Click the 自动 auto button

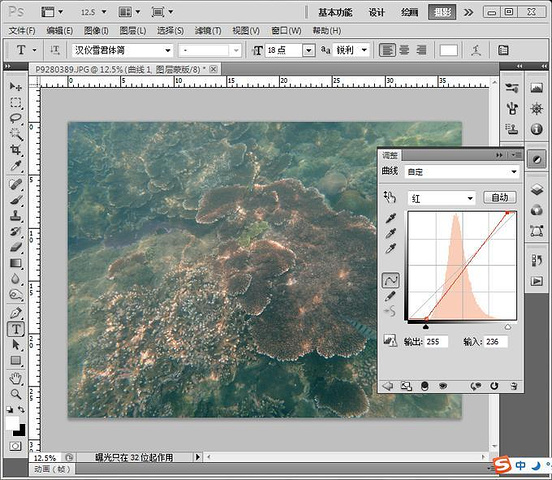click(x=500, y=197)
